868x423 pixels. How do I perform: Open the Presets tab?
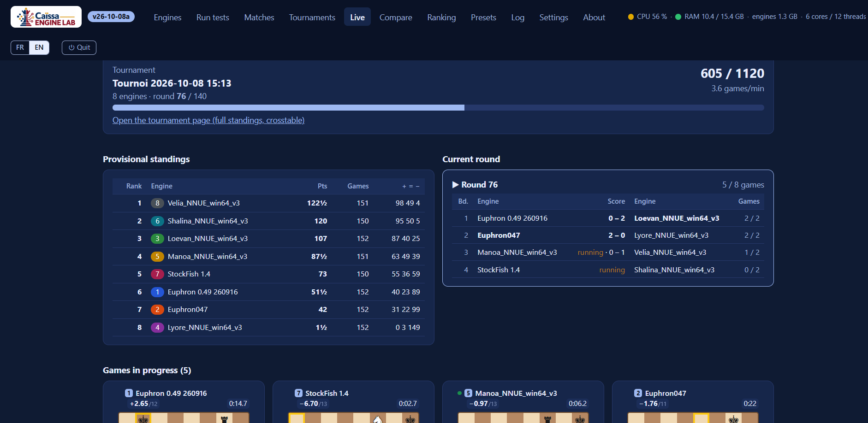point(483,18)
